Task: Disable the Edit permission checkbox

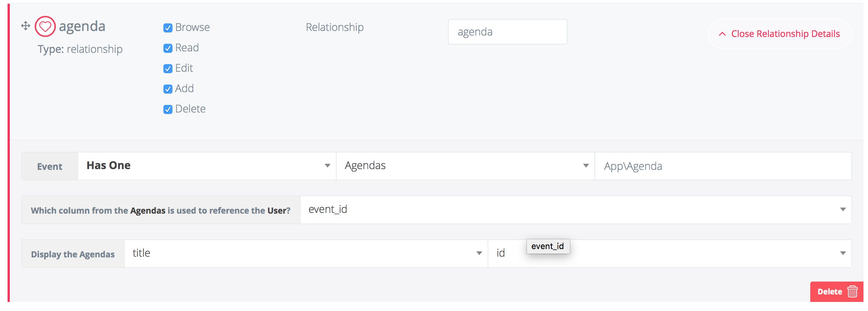Action: click(x=168, y=68)
